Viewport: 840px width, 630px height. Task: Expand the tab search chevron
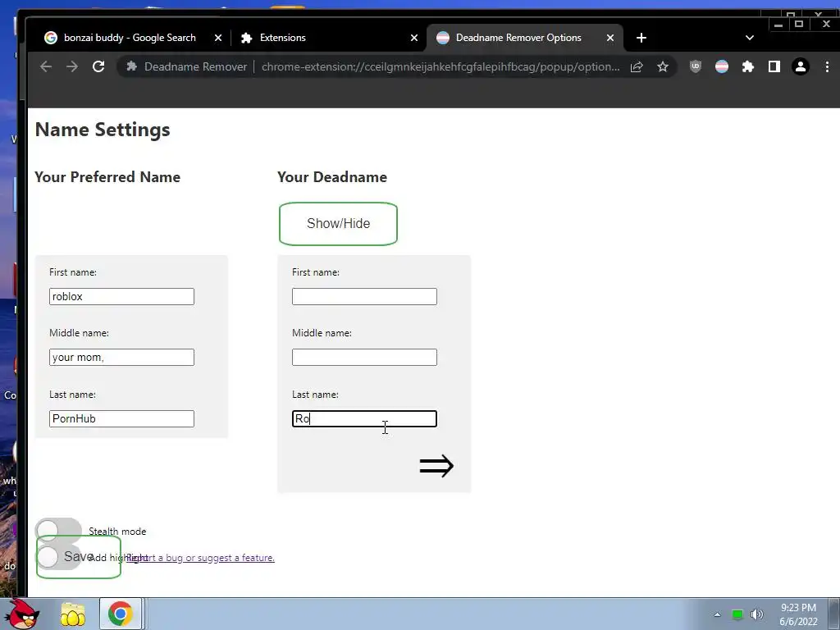point(750,38)
